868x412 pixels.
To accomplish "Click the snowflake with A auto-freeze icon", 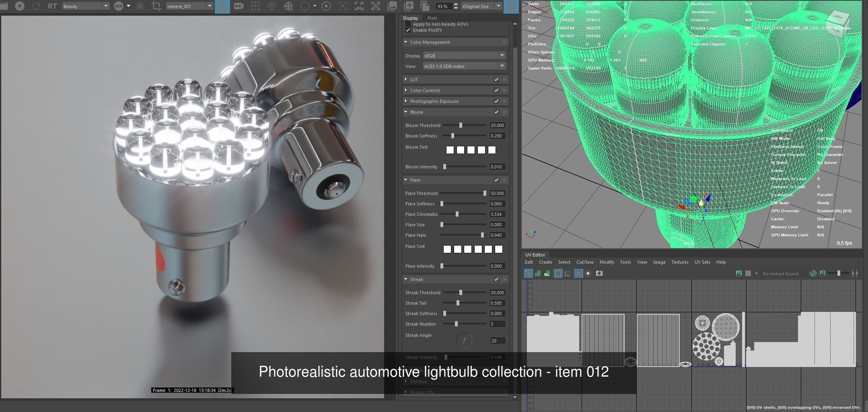I will (288, 6).
